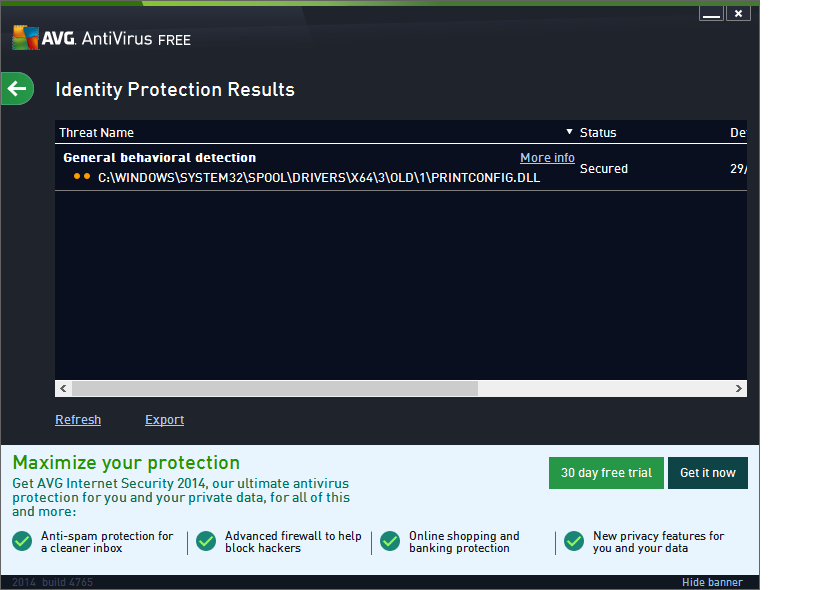Click the horizontal scrollbar thumb
Image resolution: width=819 pixels, height=590 pixels.
click(275, 388)
